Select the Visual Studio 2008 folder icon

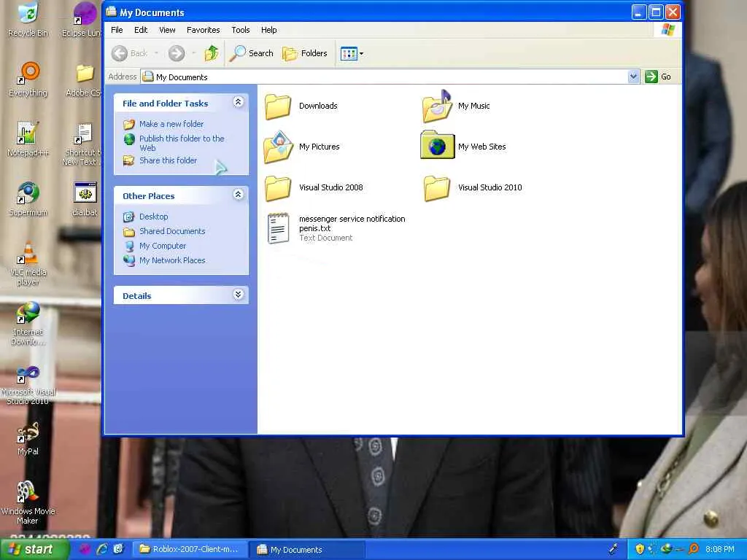point(278,187)
